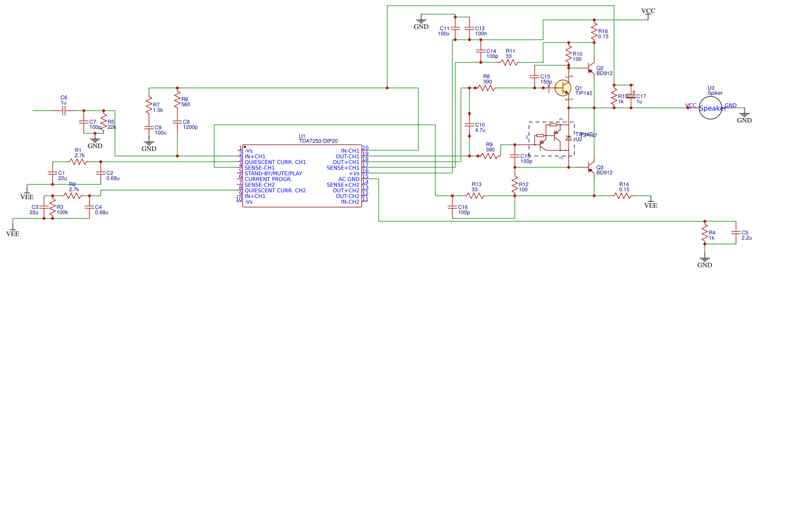Click resistor R10 100 symbol
This screenshot has height=528, width=812.
(569, 54)
